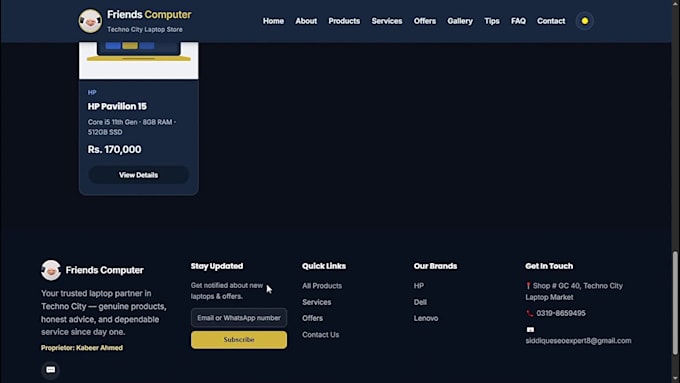Open the chat bubble icon in footer

[51, 370]
